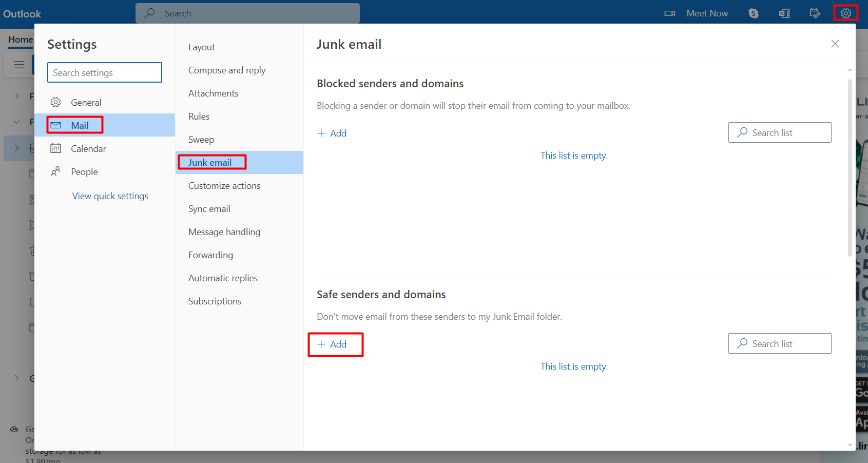Click the 'Safe senders and domains' heading
The width and height of the screenshot is (868, 463).
(381, 294)
